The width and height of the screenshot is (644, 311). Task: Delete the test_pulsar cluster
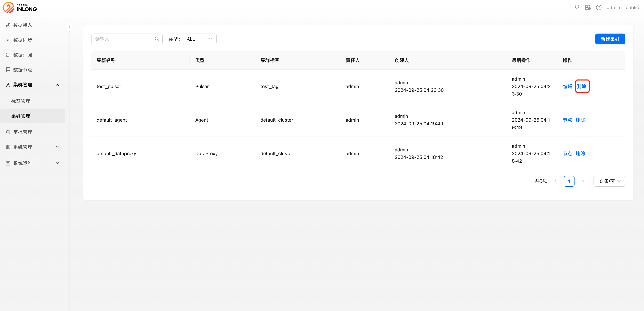(581, 86)
